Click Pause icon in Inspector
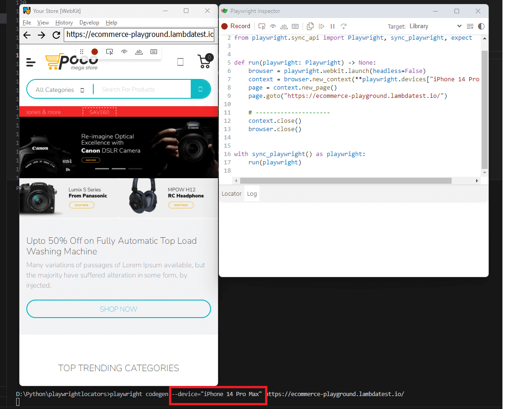Screen dimensions: 532x409 coord(332,26)
